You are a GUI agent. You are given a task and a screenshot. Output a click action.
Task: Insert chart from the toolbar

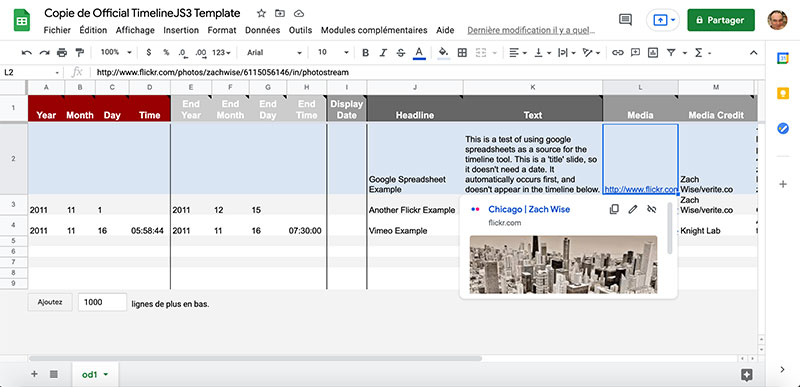(x=653, y=53)
